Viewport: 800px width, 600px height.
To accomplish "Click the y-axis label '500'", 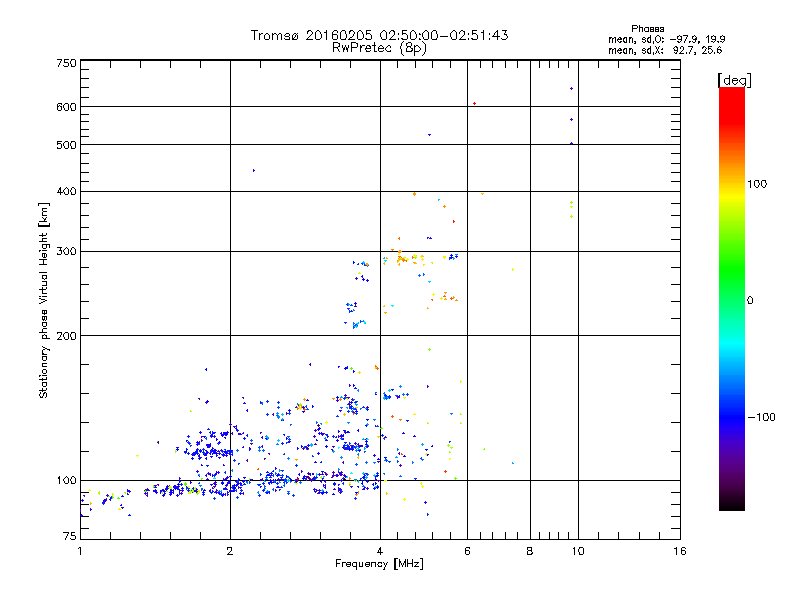I will (66, 145).
